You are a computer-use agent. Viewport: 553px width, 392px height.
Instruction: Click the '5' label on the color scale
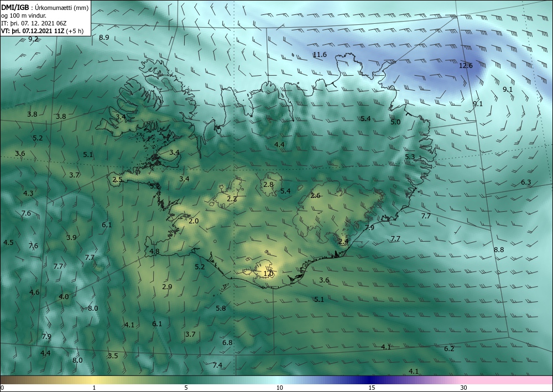point(186,388)
